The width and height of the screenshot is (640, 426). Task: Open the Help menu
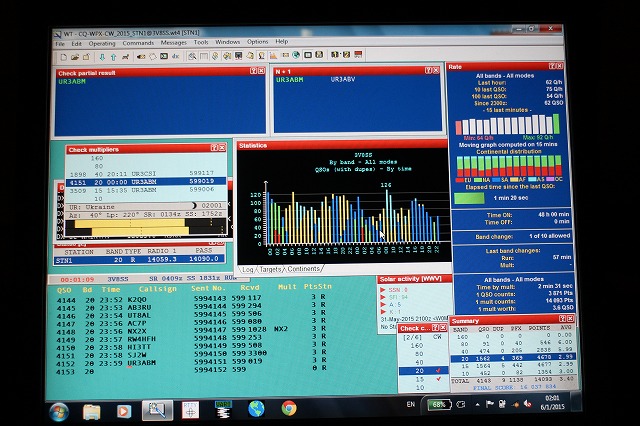[x=282, y=41]
